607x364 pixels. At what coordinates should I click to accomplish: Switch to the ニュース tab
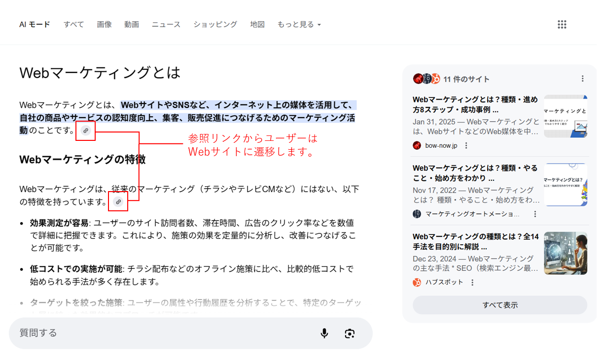pos(166,24)
